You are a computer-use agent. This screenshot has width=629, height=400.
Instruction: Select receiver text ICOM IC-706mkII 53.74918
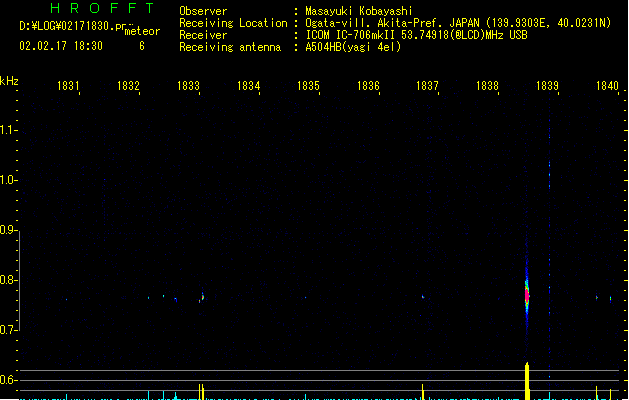(x=377, y=35)
